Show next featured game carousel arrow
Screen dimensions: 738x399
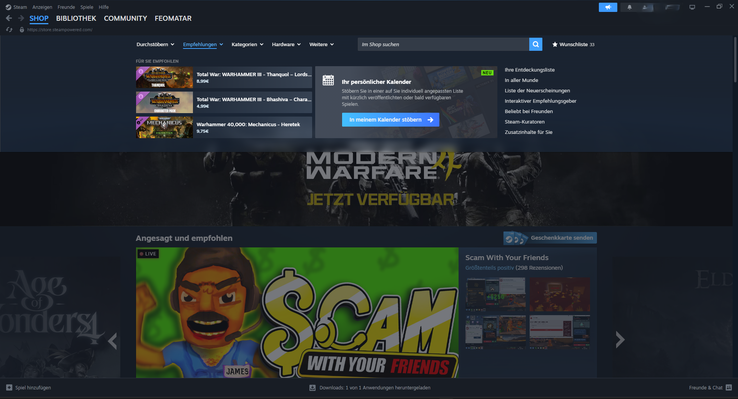click(620, 339)
